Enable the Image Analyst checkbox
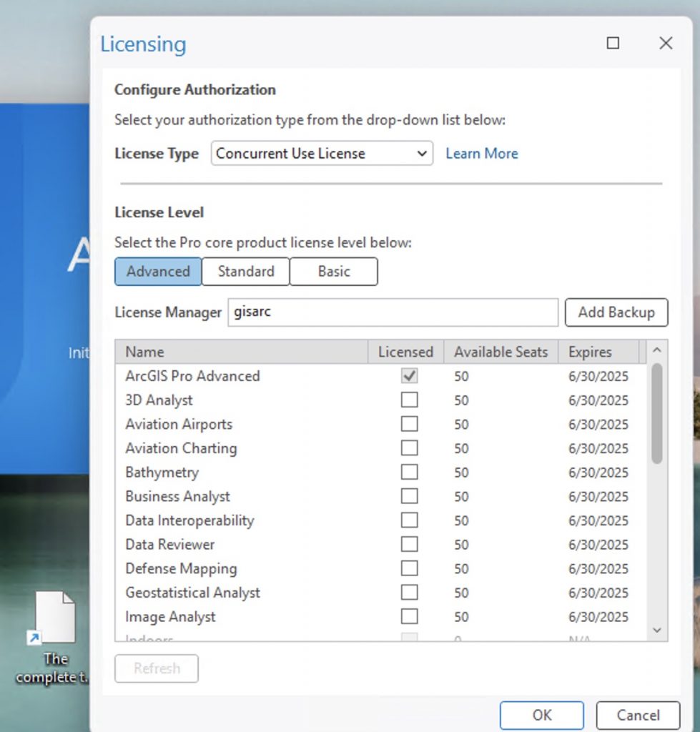This screenshot has height=732, width=700. pos(410,616)
